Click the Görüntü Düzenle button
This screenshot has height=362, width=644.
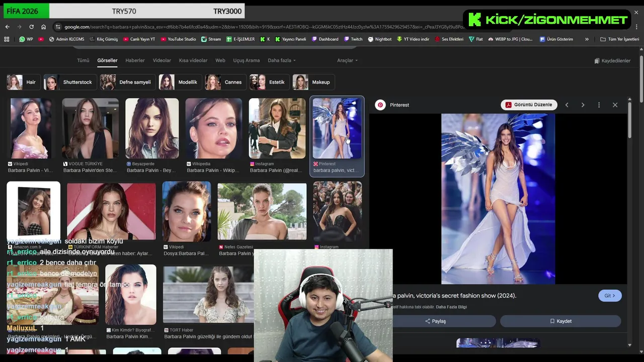(x=529, y=105)
